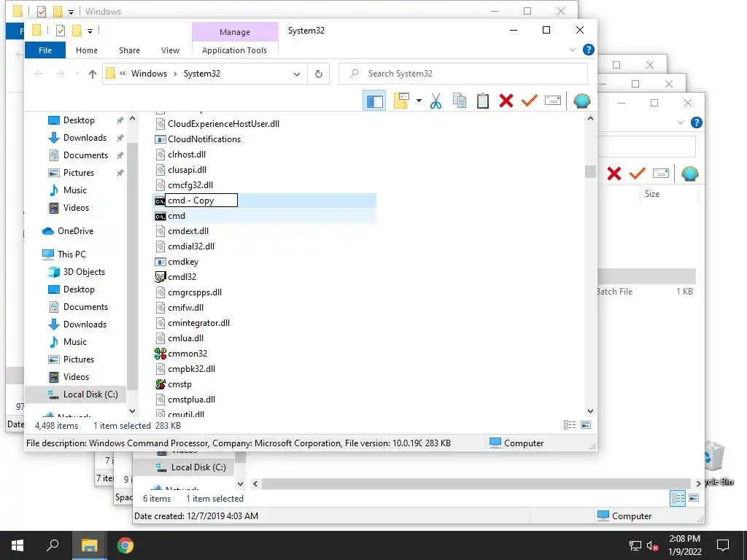Click the blue Help question mark icon
The image size is (747, 560).
(x=589, y=50)
